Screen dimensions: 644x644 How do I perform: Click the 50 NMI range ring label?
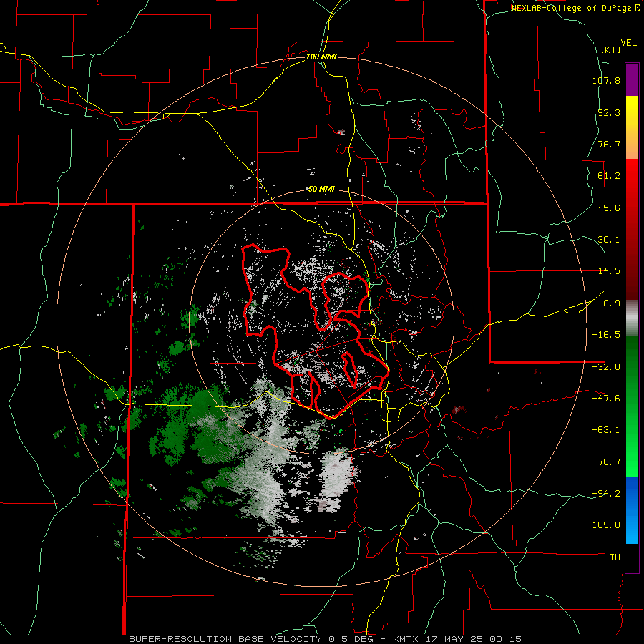[x=321, y=190]
